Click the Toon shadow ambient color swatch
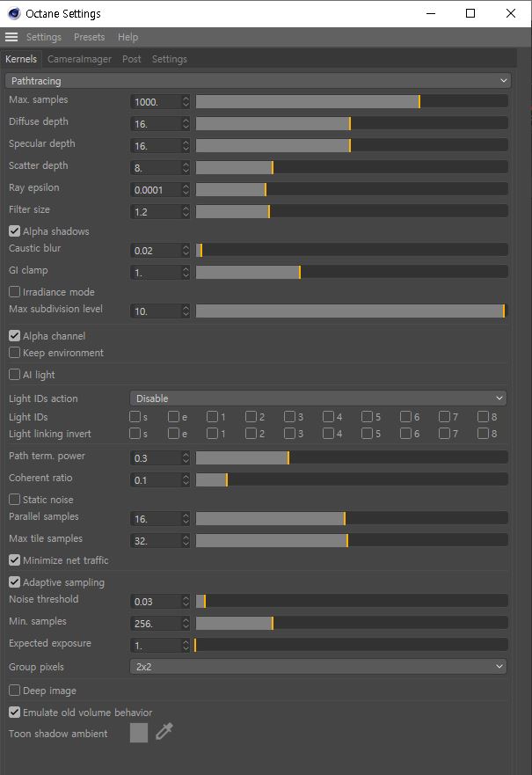 [x=138, y=733]
